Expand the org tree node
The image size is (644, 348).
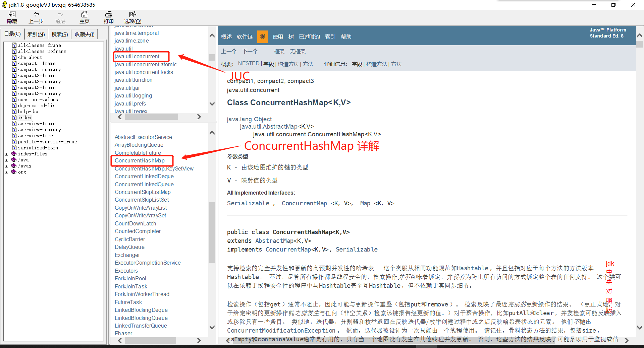(x=6, y=172)
